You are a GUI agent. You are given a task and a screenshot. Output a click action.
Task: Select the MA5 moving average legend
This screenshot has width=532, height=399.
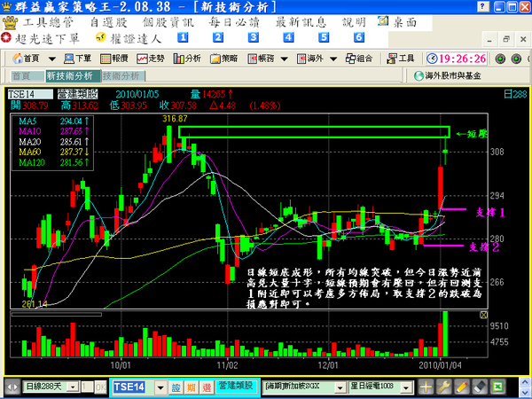[53, 121]
